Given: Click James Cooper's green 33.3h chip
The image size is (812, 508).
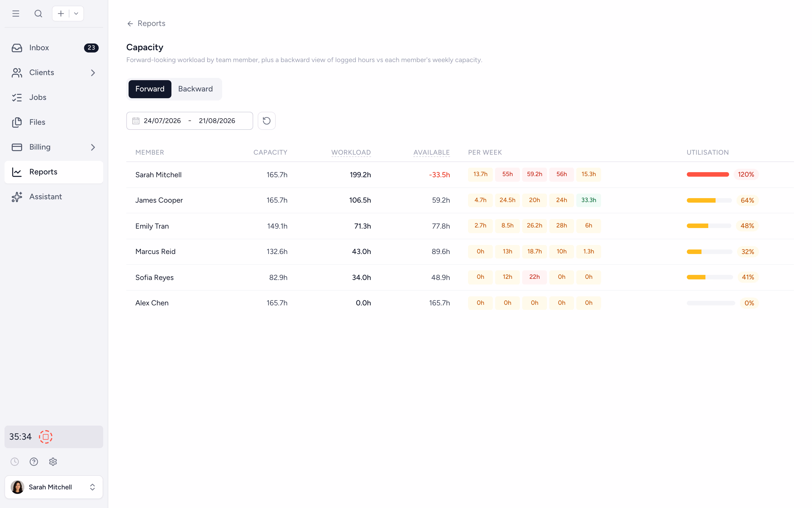Looking at the screenshot, I should click(x=588, y=200).
